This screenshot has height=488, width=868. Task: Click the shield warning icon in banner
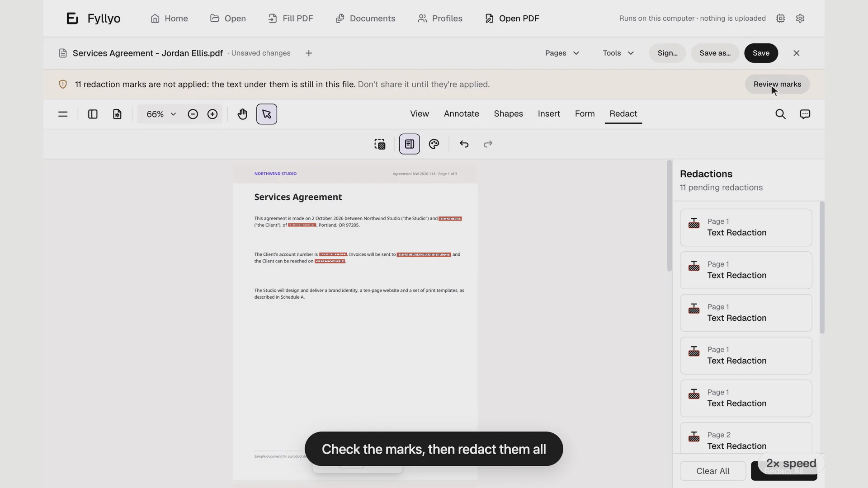(63, 84)
